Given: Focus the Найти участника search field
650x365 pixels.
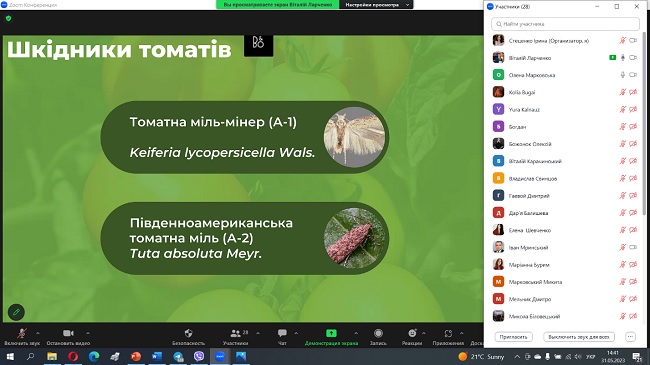Looking at the screenshot, I should click(565, 24).
